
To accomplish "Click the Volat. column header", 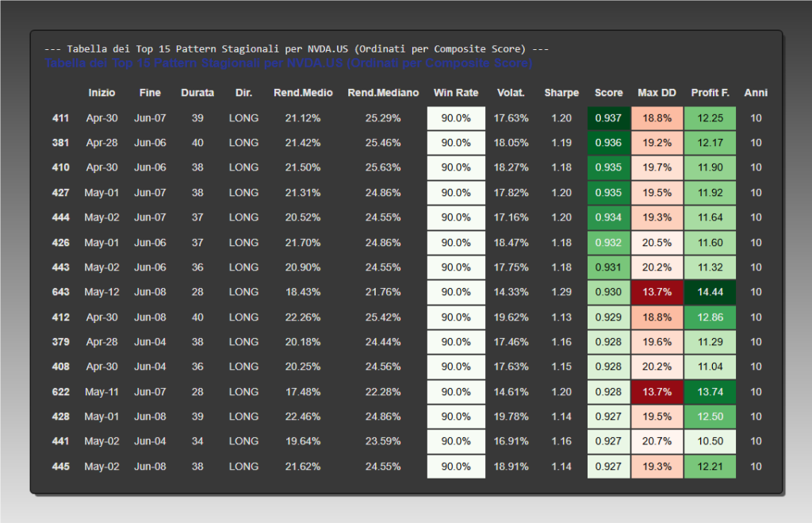I will [511, 93].
